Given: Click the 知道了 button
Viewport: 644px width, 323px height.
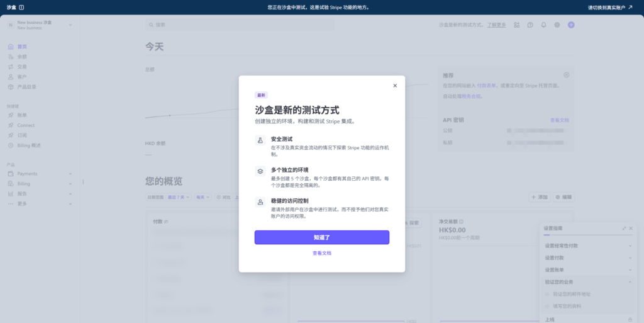Looking at the screenshot, I should point(321,237).
